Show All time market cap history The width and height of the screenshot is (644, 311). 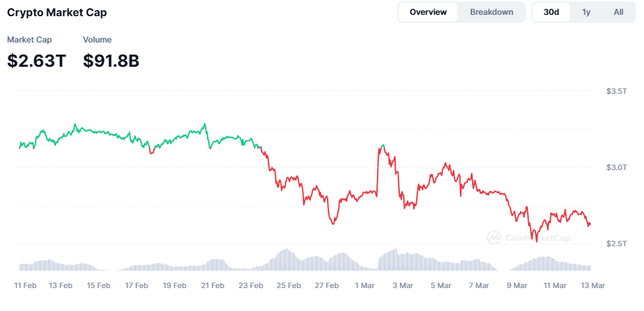point(618,12)
